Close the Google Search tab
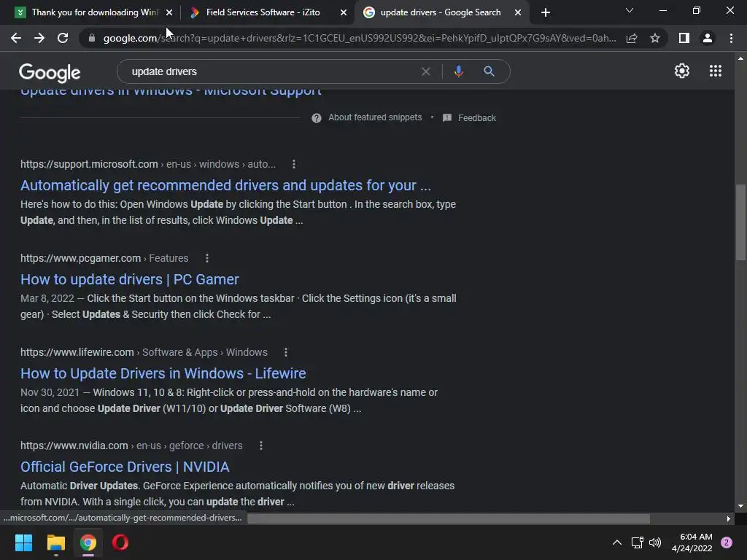 tap(518, 13)
